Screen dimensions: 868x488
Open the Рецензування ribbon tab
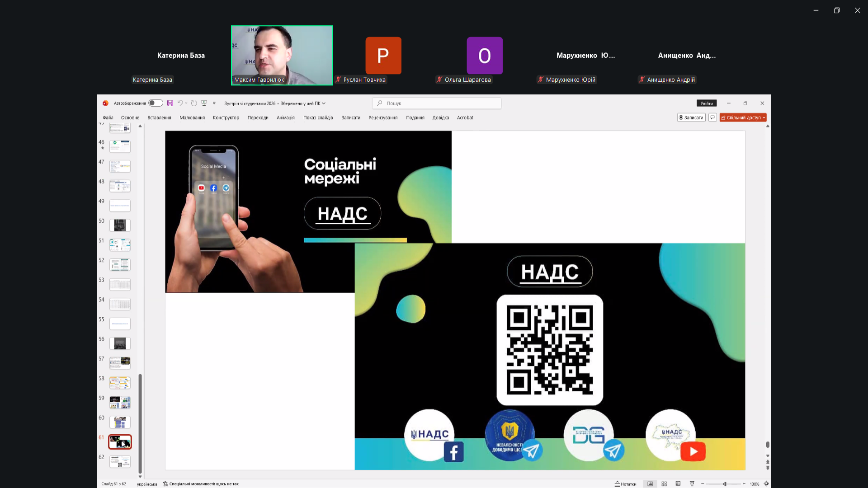tap(383, 117)
